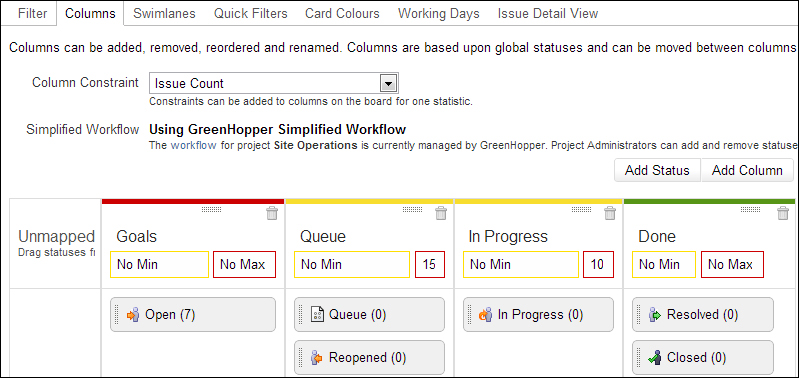
Task: Click the Done column No Max field
Action: tap(732, 264)
